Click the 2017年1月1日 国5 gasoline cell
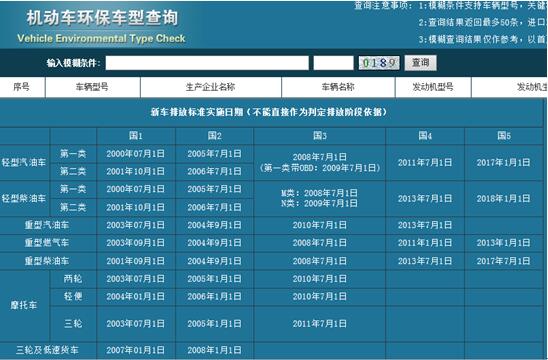 pos(504,163)
